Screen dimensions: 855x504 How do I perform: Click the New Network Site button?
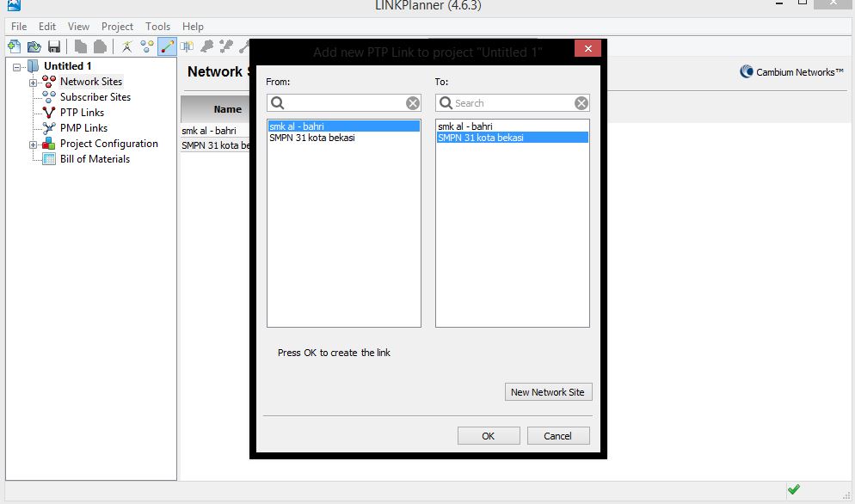(548, 392)
